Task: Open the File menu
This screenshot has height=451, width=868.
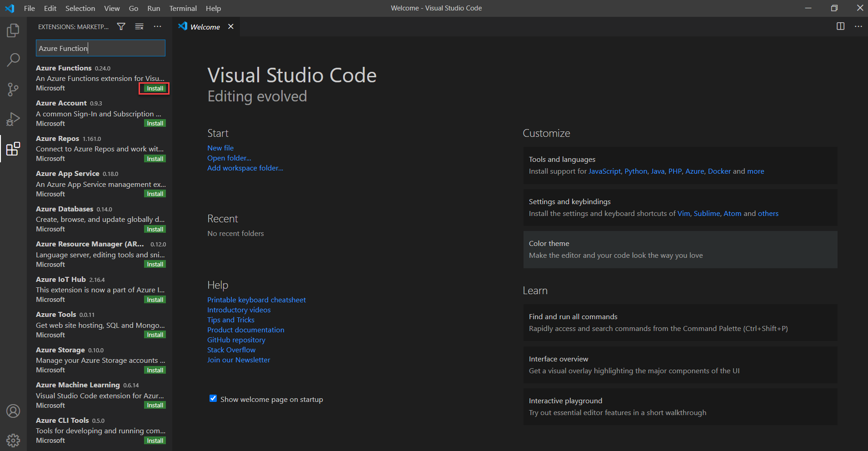Action: coord(30,8)
